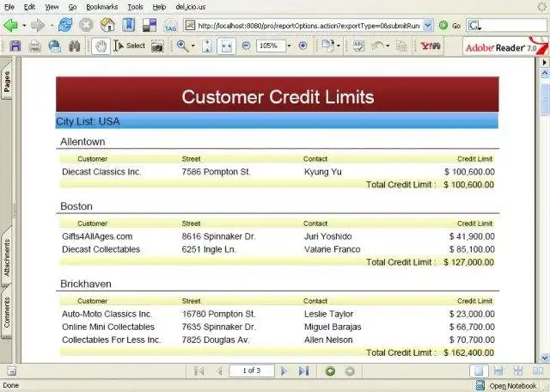The height and width of the screenshot is (392, 550).
Task: Open the Pages side tab
Action: (x=7, y=81)
